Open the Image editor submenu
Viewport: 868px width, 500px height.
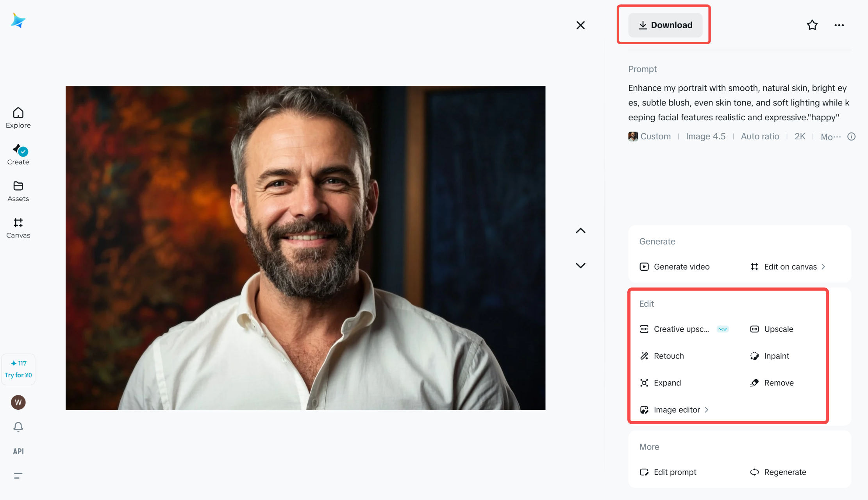(x=677, y=409)
